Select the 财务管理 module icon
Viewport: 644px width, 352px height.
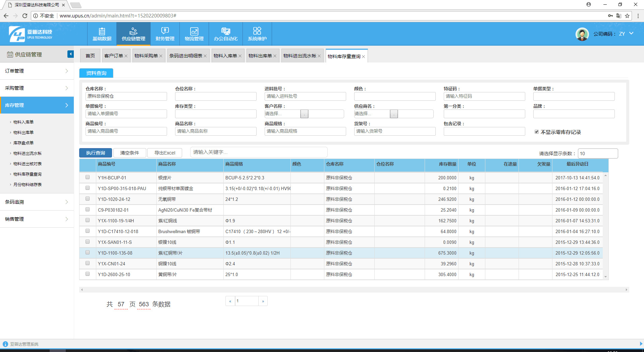pos(165,34)
